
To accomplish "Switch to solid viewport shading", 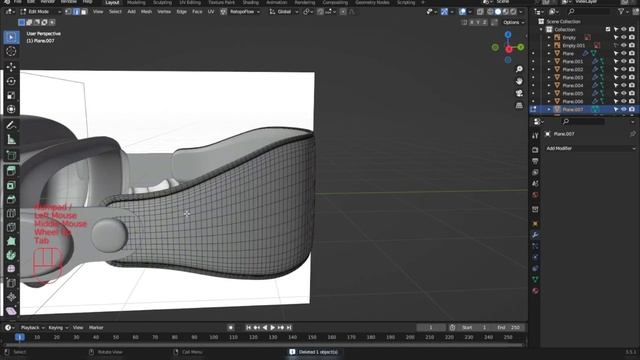I will [498, 12].
